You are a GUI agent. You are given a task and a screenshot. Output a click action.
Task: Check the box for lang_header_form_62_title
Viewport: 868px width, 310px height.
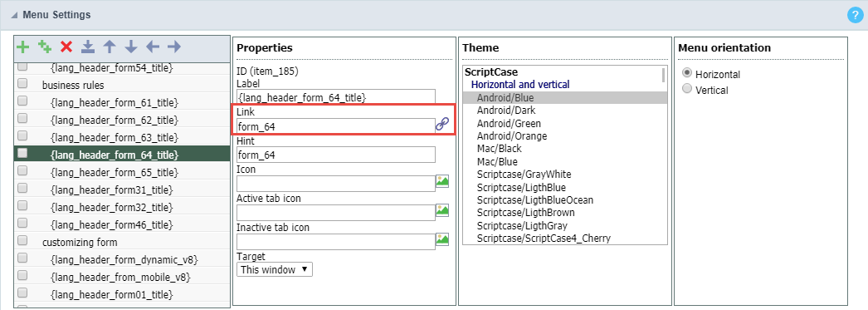pos(22,118)
